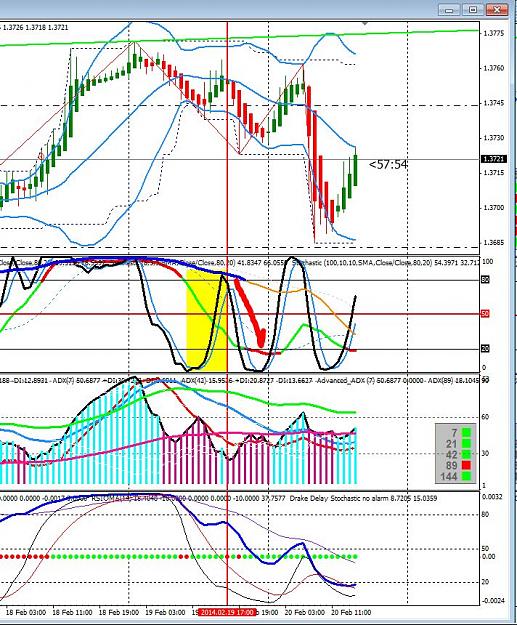
Task: Click the ADX(89) 18.1049 indicator label
Action: tap(452, 381)
